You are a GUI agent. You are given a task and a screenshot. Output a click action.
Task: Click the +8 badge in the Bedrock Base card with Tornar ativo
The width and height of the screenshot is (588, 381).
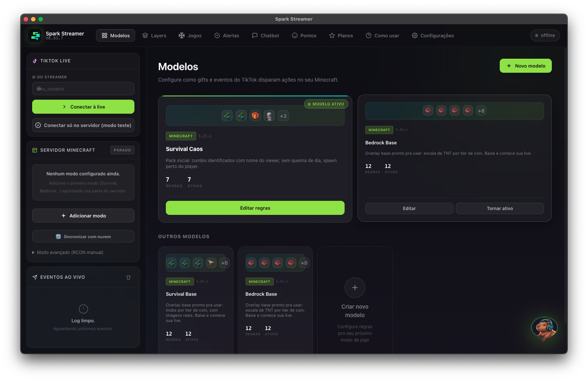pyautogui.click(x=481, y=111)
